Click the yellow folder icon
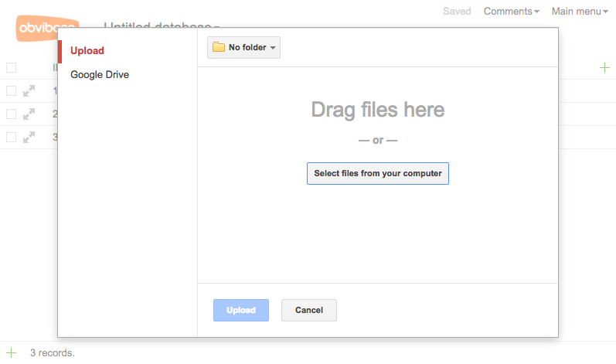The image size is (616, 364). [219, 47]
